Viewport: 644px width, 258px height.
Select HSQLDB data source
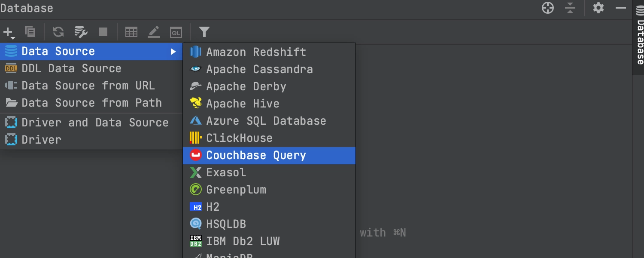click(x=269, y=224)
